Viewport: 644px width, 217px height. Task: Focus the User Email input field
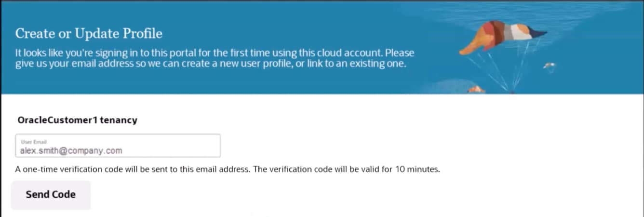tap(118, 146)
